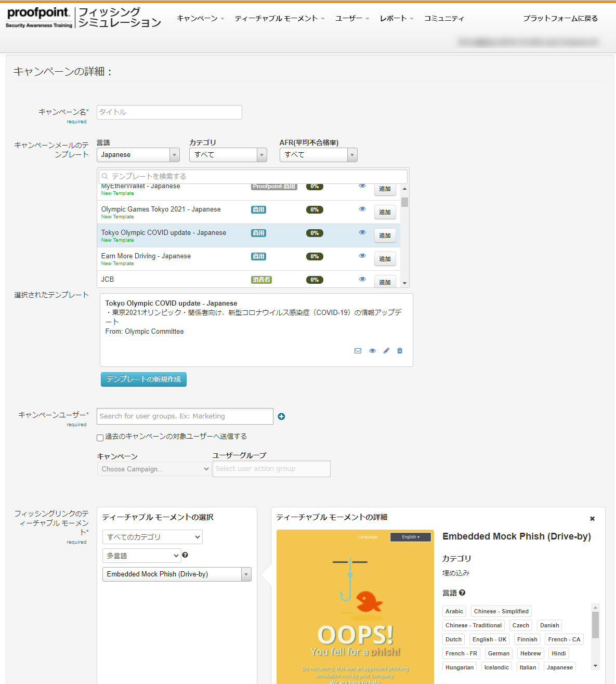Open help tooltip beside 言語 heading
Image resolution: width=616 pixels, height=684 pixels.
[462, 593]
